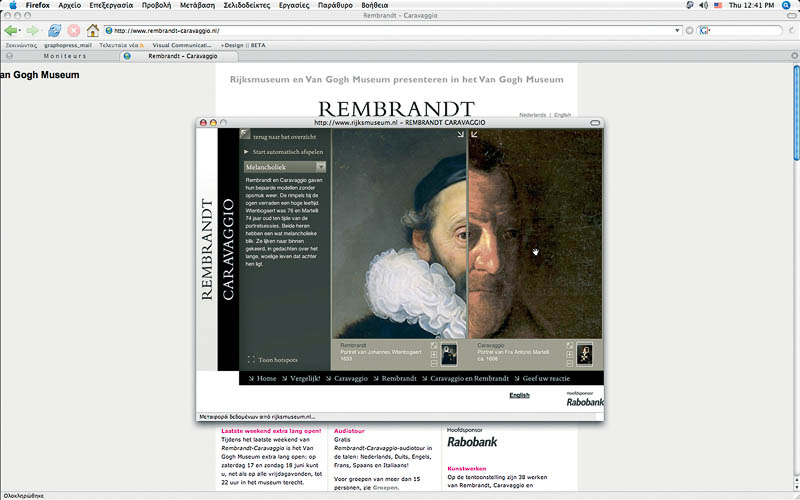Viewport: 800px width, 500px height.
Task: Click the volume icon in menu bar
Action: [x=703, y=5]
